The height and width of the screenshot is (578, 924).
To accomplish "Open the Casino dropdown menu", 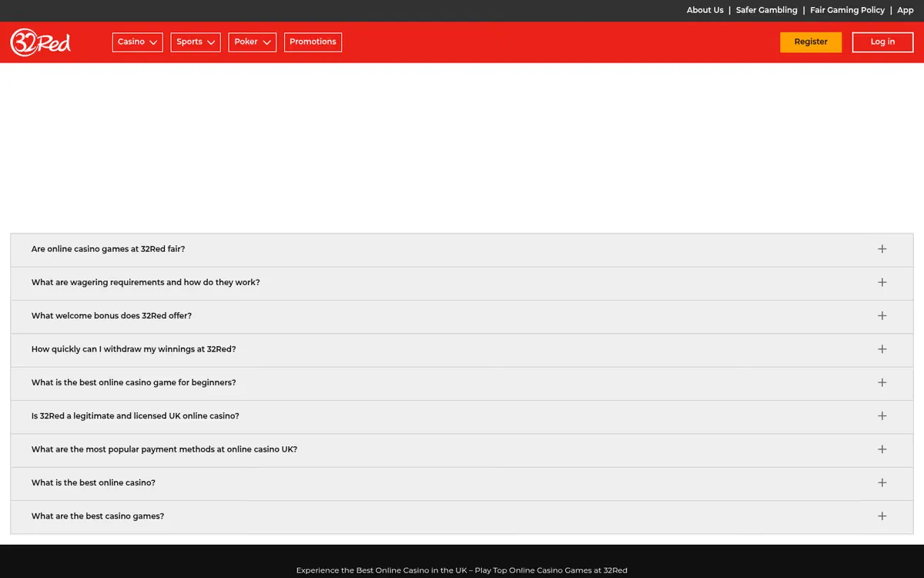I will pos(138,42).
